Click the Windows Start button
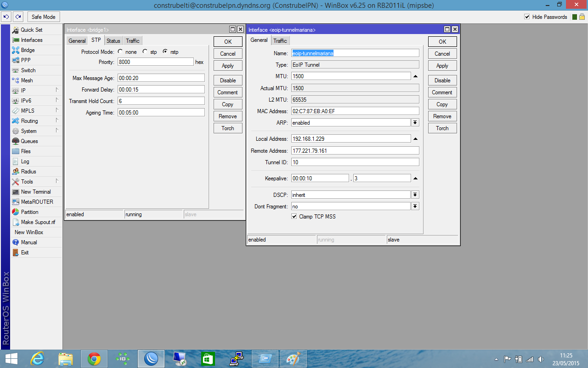This screenshot has width=588, height=368. point(11,358)
